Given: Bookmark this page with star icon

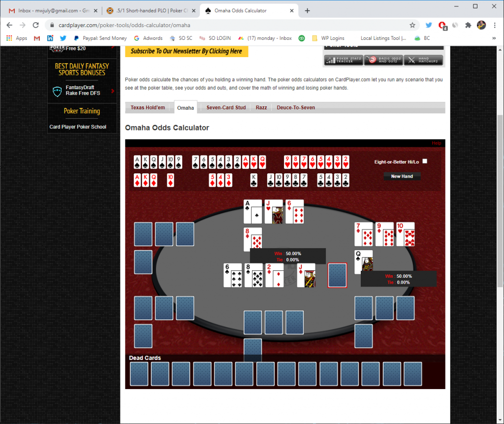Looking at the screenshot, I should 412,25.
